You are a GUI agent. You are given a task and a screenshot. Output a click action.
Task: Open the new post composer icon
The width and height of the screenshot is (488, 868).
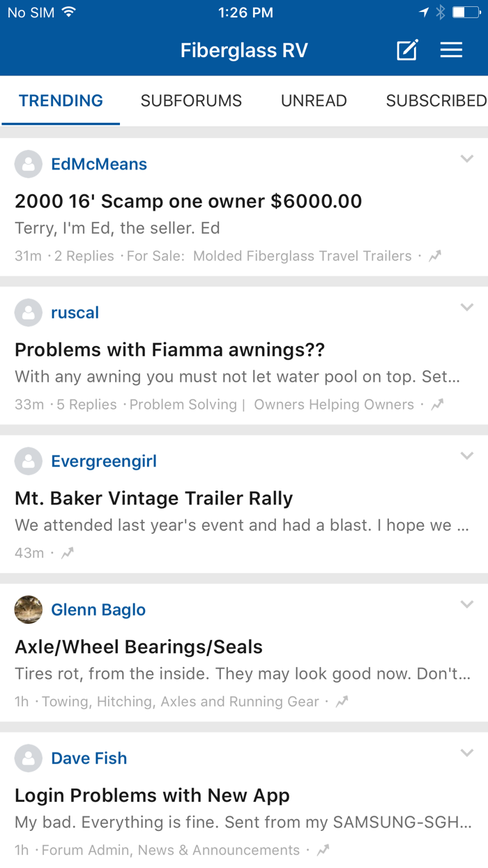(x=406, y=50)
